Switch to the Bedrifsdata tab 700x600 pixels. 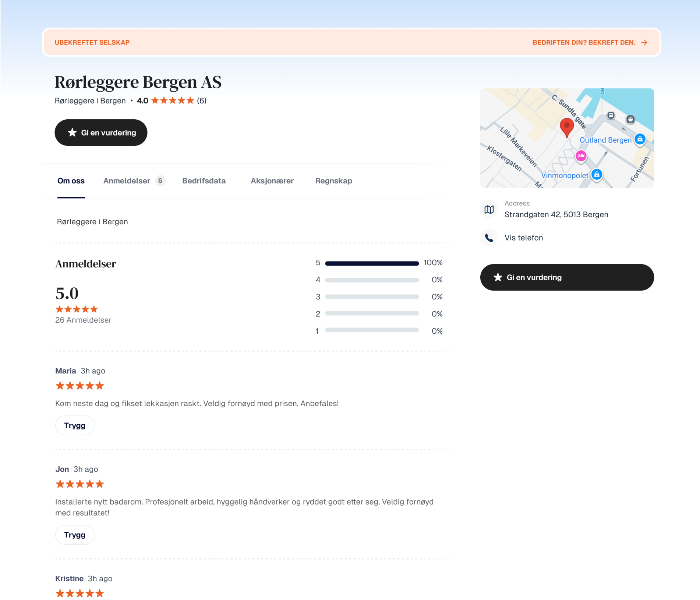[204, 181]
